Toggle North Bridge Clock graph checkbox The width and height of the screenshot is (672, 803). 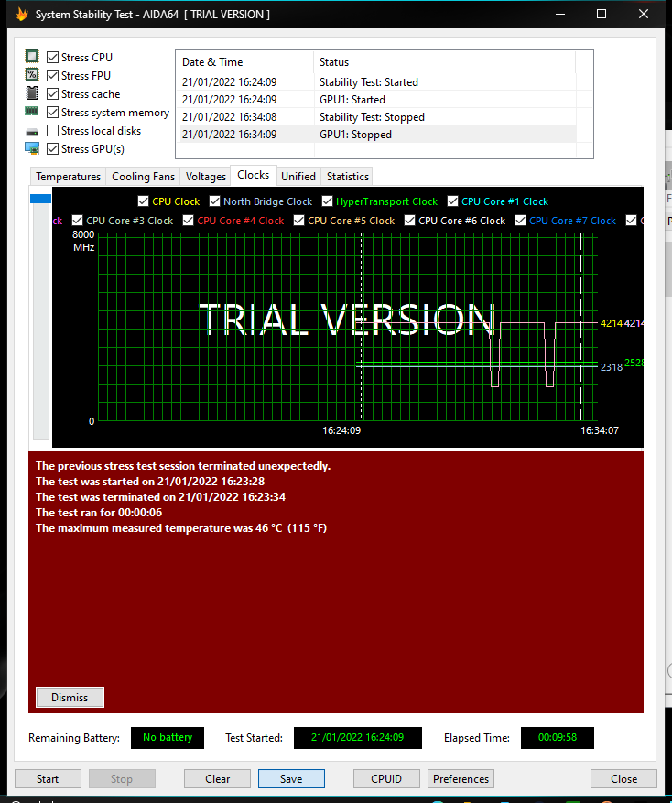point(214,201)
